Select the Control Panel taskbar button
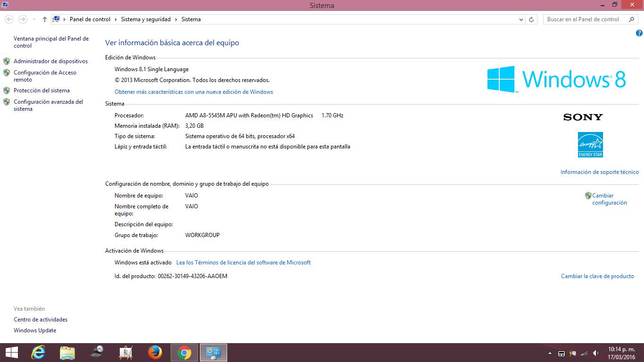 tap(214, 353)
